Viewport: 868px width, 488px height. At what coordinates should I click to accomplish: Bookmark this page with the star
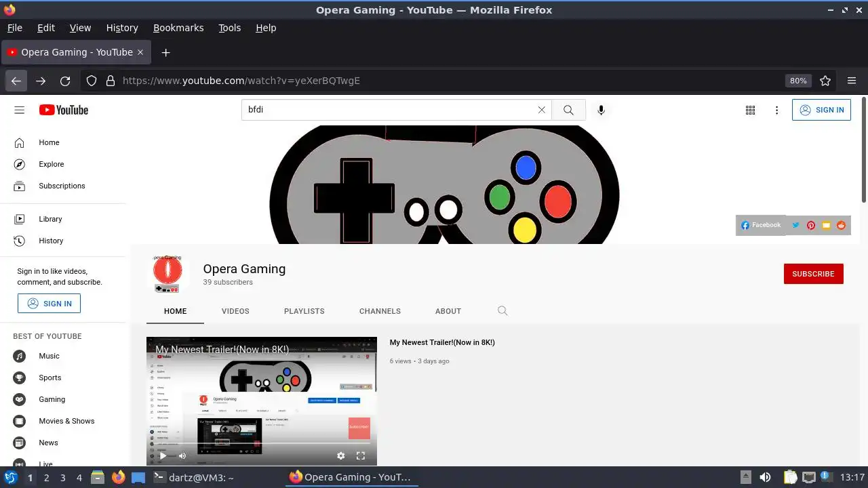825,81
